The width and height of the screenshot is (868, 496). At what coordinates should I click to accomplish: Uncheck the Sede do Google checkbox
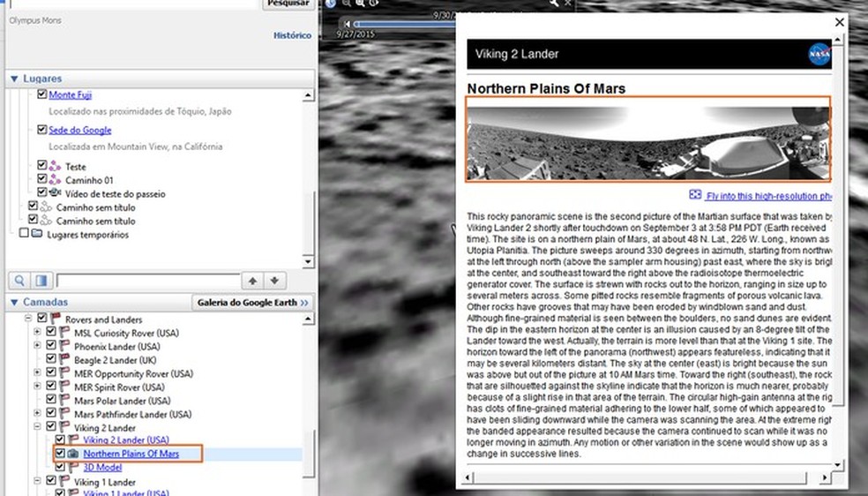(41, 129)
